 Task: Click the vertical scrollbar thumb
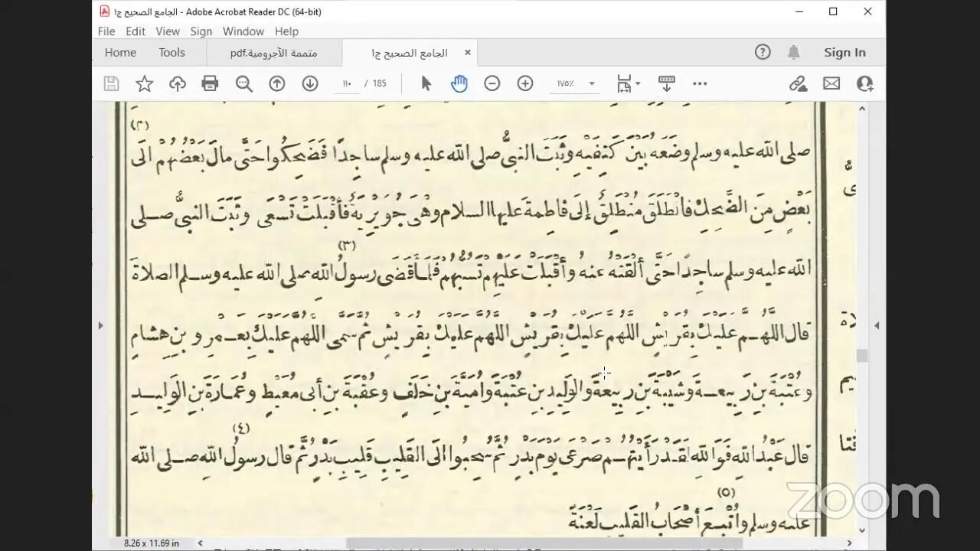point(863,355)
